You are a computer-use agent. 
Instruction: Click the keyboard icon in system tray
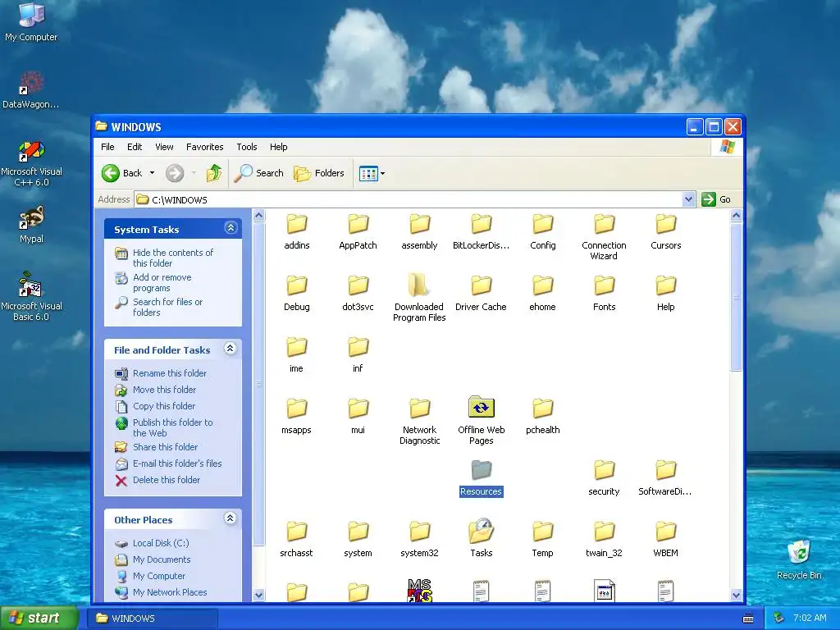coord(748,619)
